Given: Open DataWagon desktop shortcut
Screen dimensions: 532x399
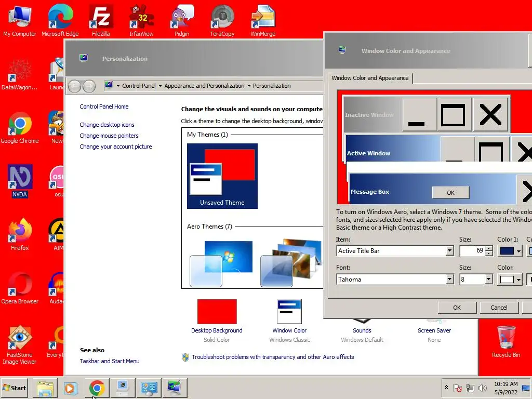Looking at the screenshot, I should tap(19, 74).
